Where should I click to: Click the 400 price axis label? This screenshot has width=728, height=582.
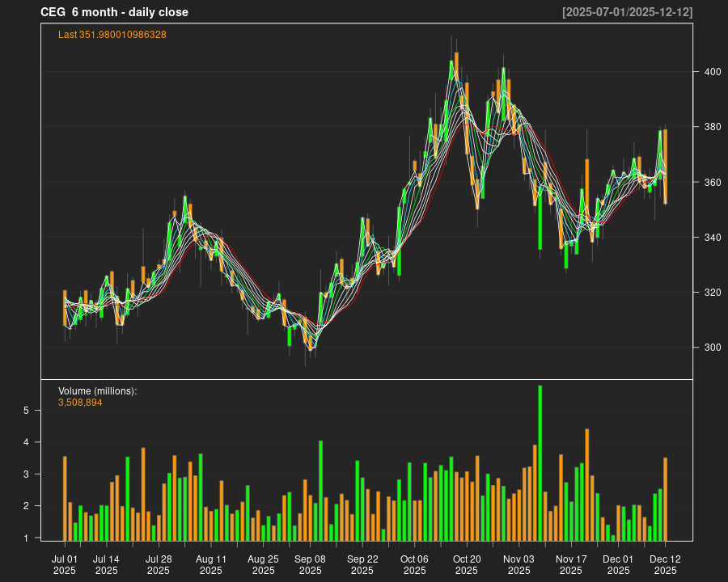711,72
